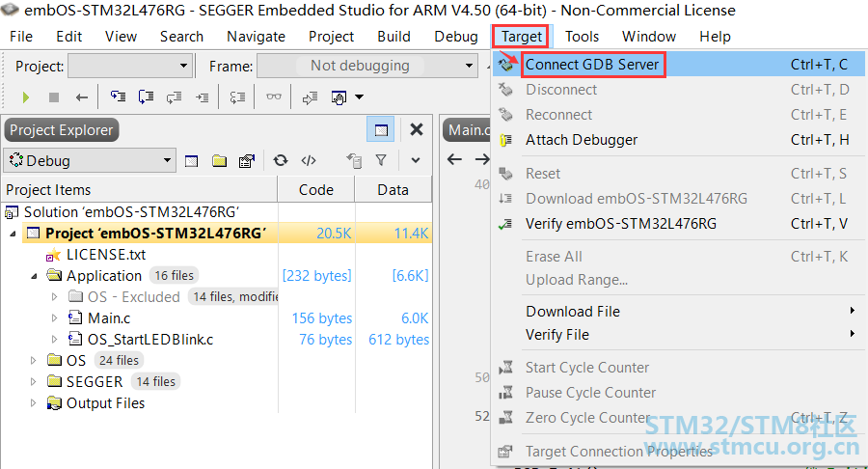Screen dimensions: 868x469
Task: Click the Step Out icon
Action: (174, 97)
